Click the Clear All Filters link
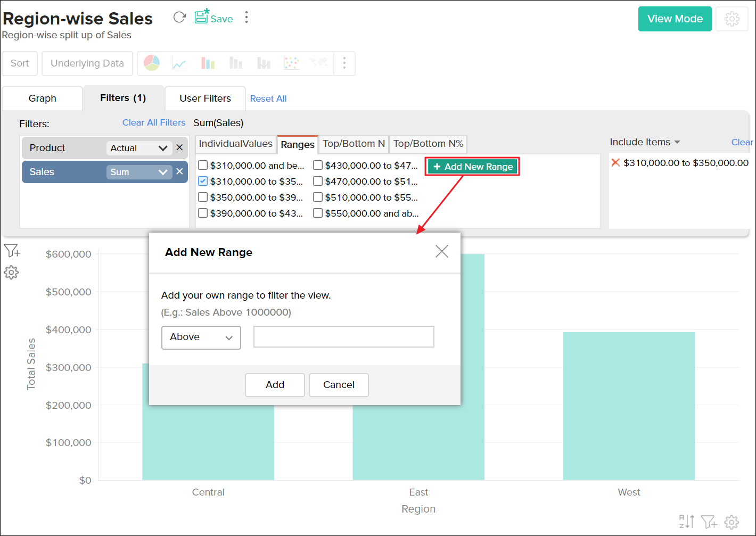 point(154,122)
